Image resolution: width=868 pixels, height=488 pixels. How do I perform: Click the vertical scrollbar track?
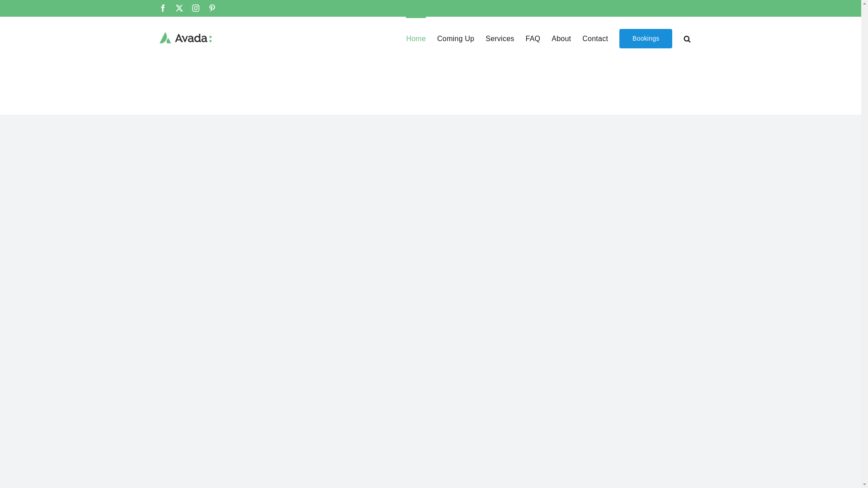pos(864,244)
